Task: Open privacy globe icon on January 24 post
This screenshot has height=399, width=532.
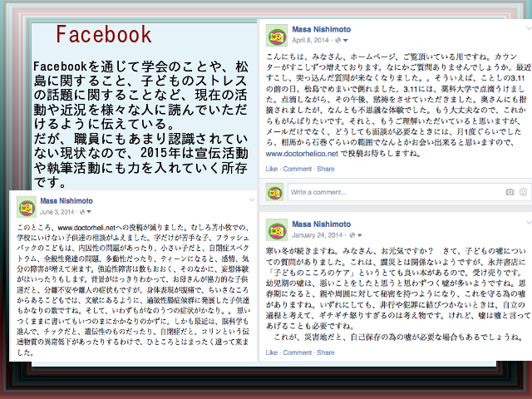Action: [x=352, y=235]
